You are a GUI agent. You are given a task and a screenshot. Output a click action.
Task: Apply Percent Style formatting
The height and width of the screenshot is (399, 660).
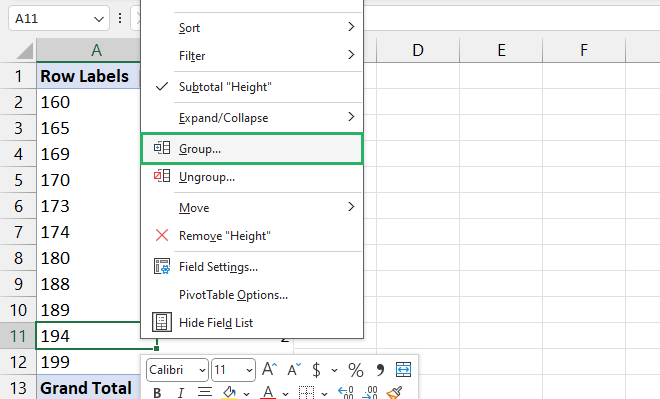356,370
